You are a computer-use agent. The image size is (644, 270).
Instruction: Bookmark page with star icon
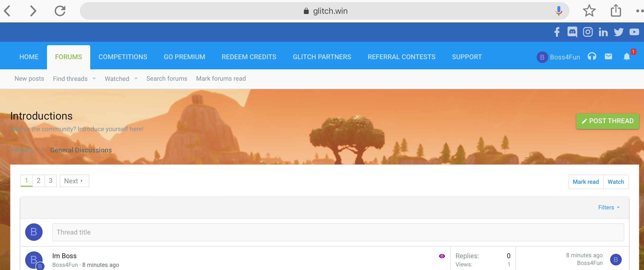[589, 11]
